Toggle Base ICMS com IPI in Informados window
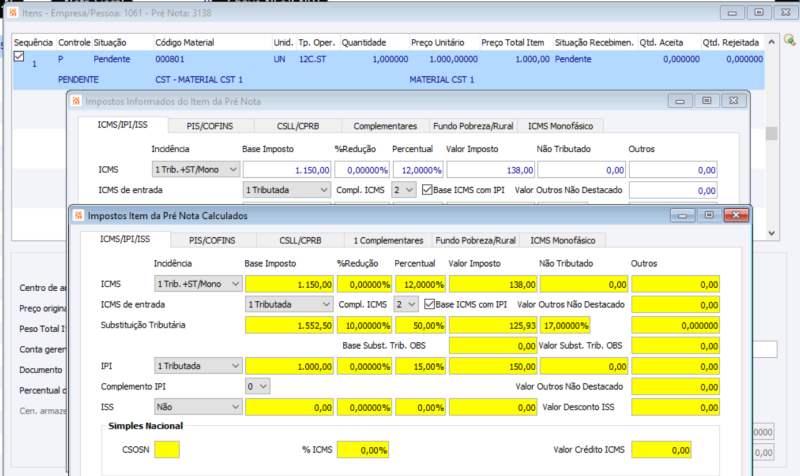Image resolution: width=800 pixels, height=476 pixels. (x=427, y=189)
